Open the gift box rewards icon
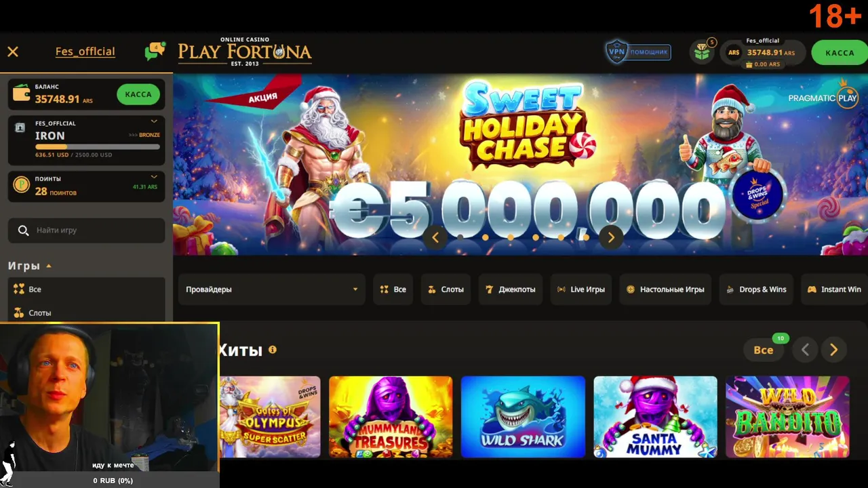 (703, 52)
